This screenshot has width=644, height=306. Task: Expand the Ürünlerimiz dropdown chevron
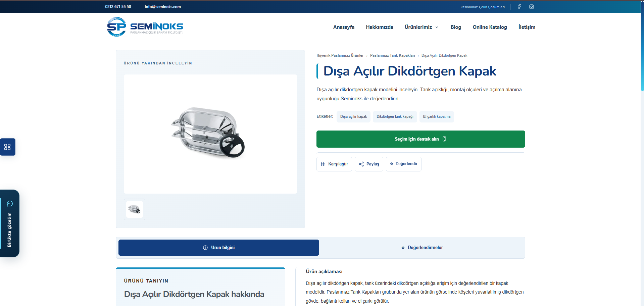pos(437,27)
